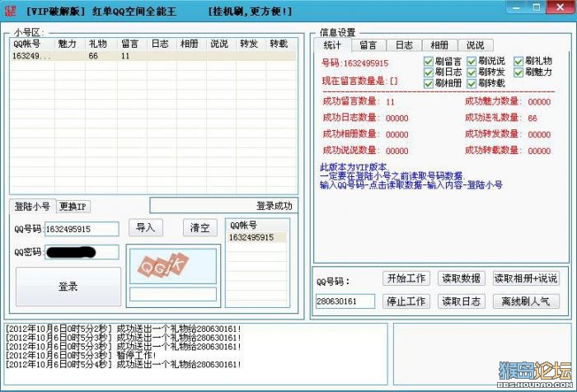Click the 留言 column header in 小号区
The height and width of the screenshot is (392, 577).
coord(132,44)
